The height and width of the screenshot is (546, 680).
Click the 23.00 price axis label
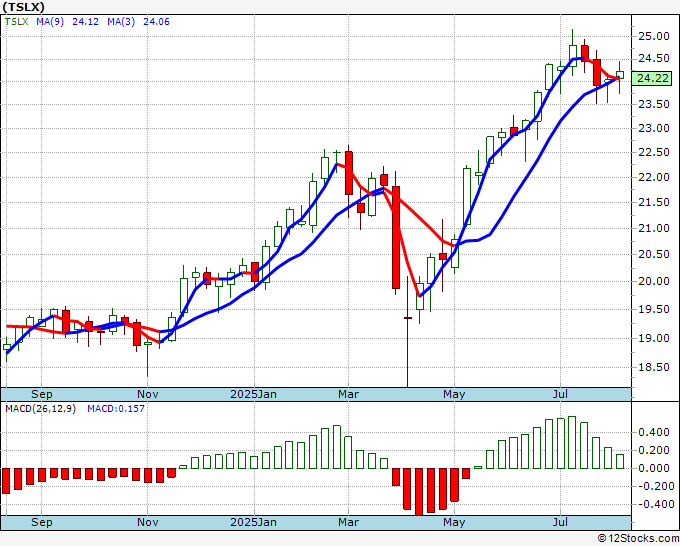(654, 128)
